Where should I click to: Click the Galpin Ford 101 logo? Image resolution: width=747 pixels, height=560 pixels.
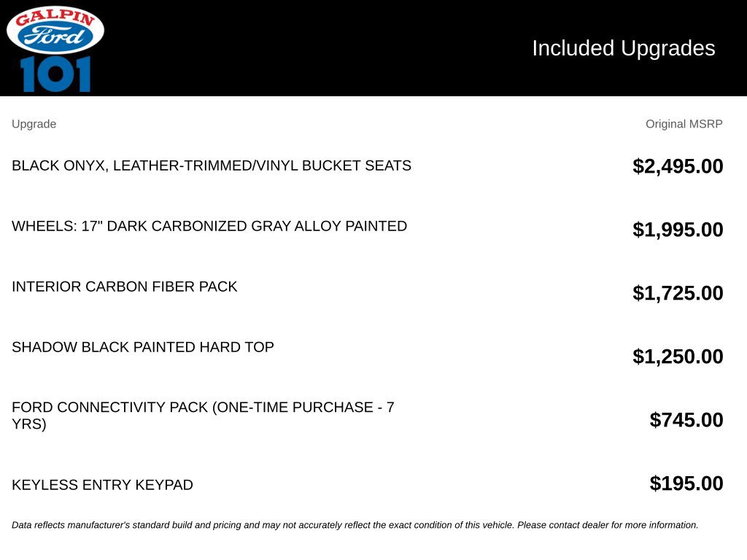(x=55, y=49)
